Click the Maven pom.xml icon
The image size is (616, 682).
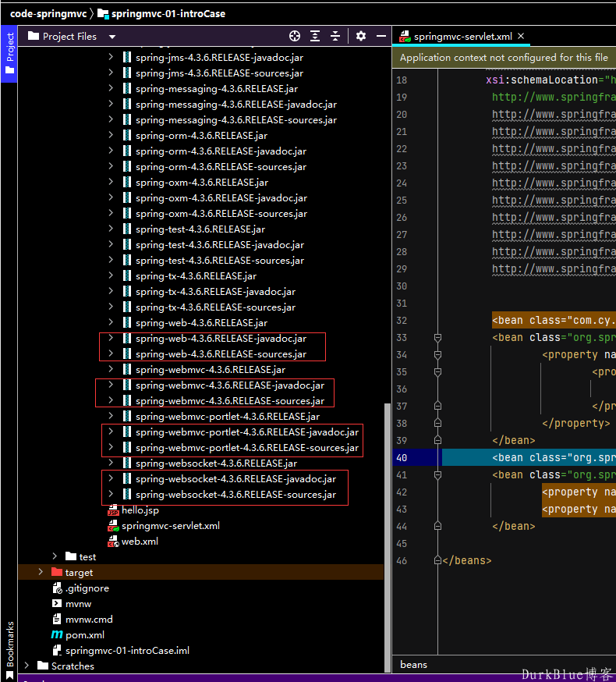coord(57,634)
